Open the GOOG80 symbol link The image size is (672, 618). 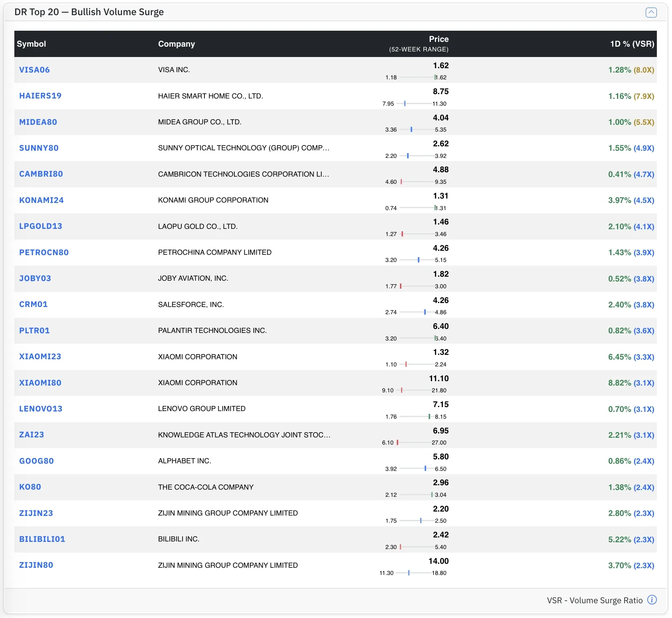point(37,461)
